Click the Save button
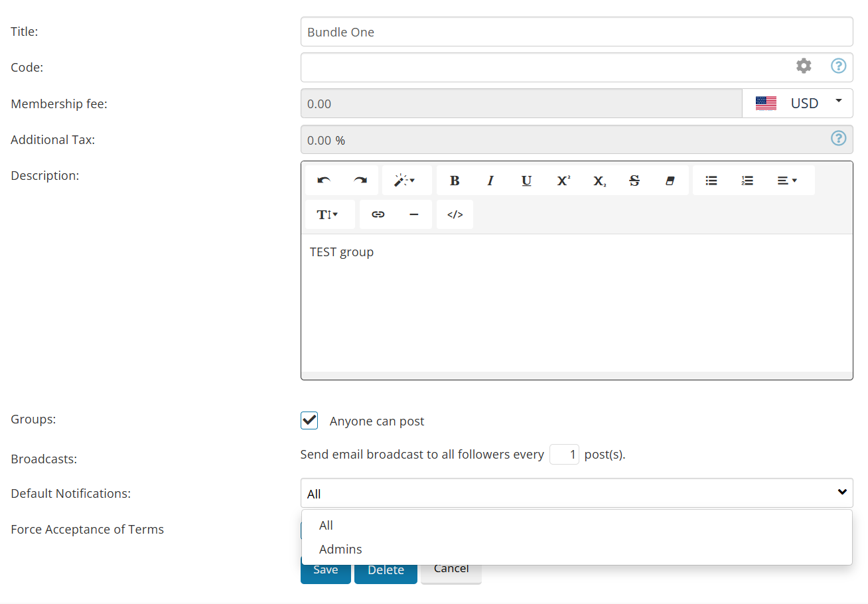This screenshot has height=604, width=868. 326,570
